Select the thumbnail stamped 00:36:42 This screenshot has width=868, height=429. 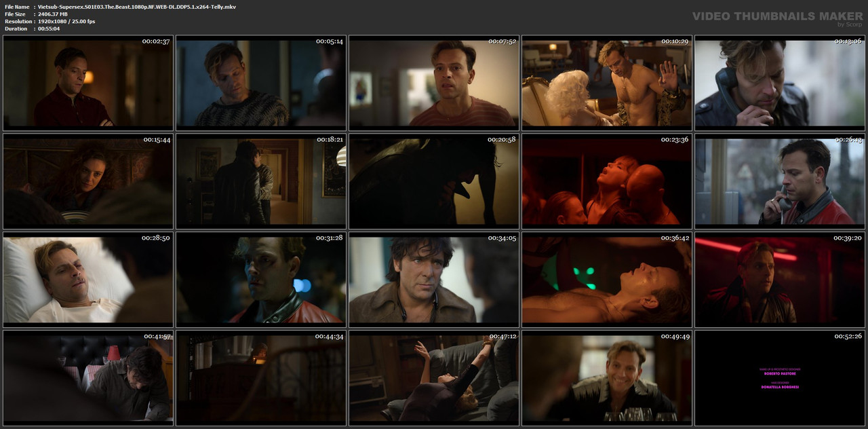tap(607, 279)
